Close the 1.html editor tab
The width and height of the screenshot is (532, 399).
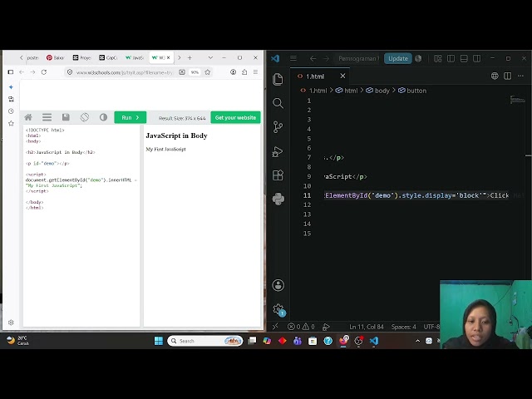tap(342, 76)
